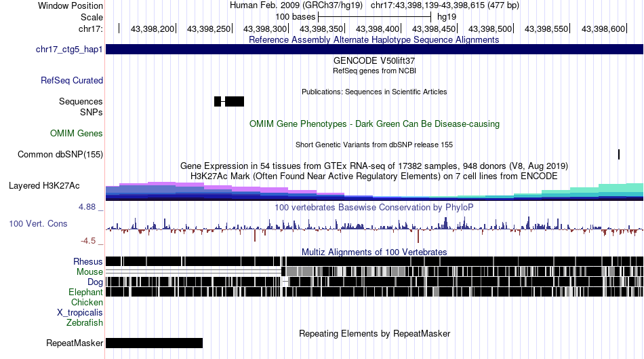The image size is (644, 359).
Task: Click the 100 bases scale bar
Action: 375,17
